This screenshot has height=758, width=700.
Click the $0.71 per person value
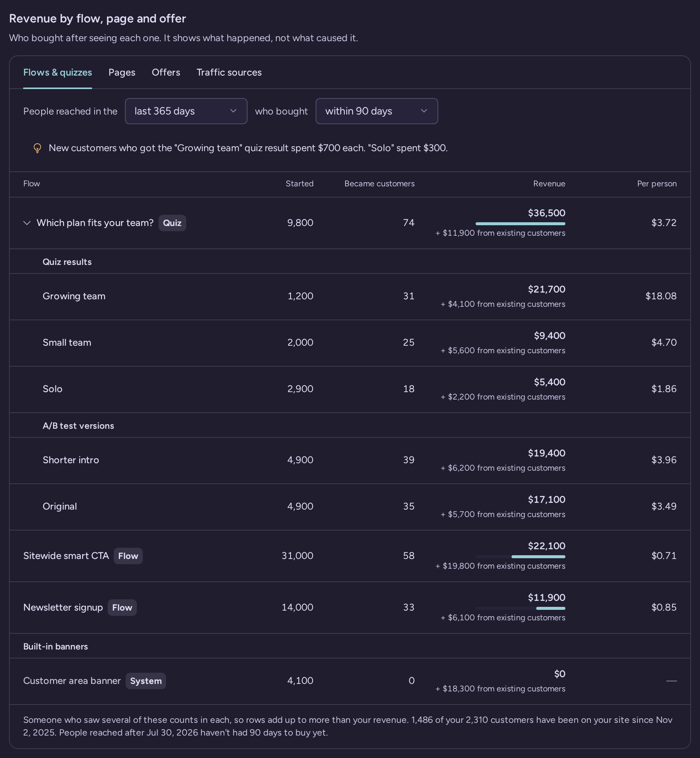664,556
